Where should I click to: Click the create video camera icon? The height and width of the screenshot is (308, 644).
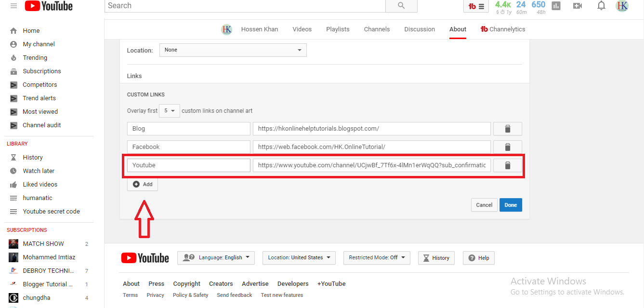[x=578, y=6]
